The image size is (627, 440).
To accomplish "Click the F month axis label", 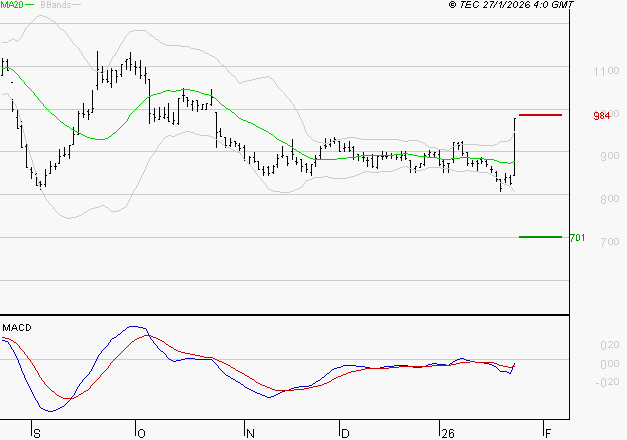I will coord(548,434).
